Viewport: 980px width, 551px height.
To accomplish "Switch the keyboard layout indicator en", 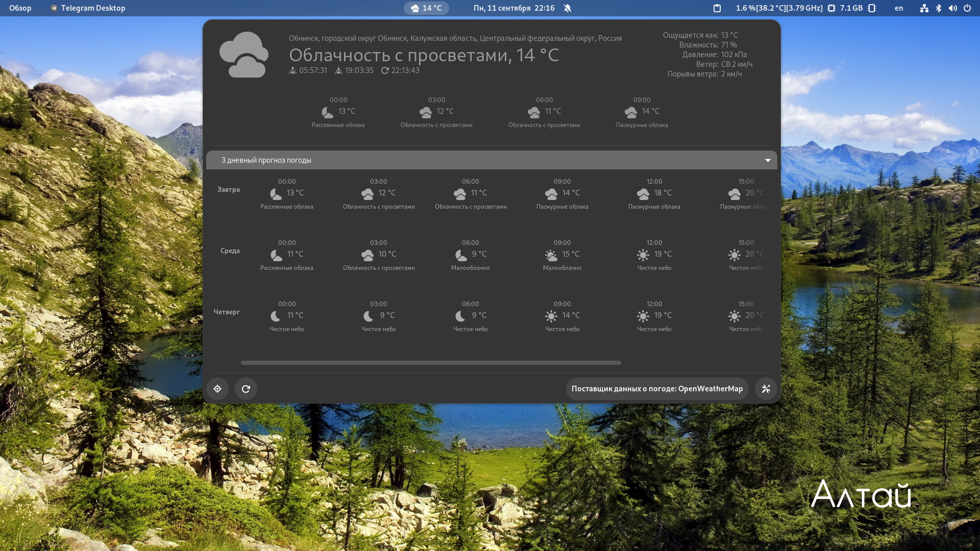I will [899, 8].
